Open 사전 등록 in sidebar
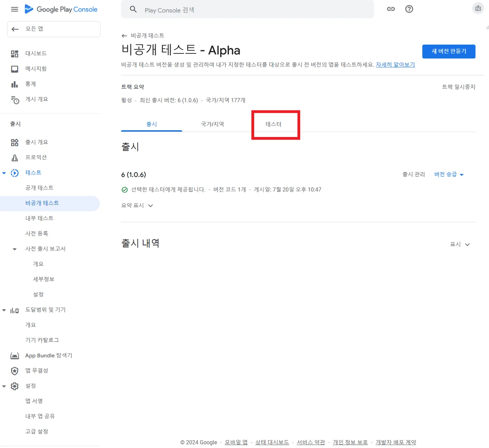 click(x=37, y=234)
